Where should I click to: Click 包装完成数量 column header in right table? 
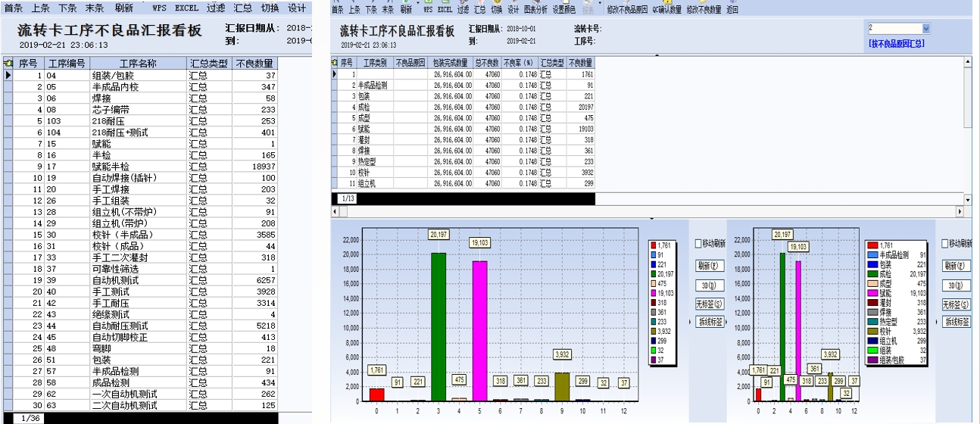point(450,63)
